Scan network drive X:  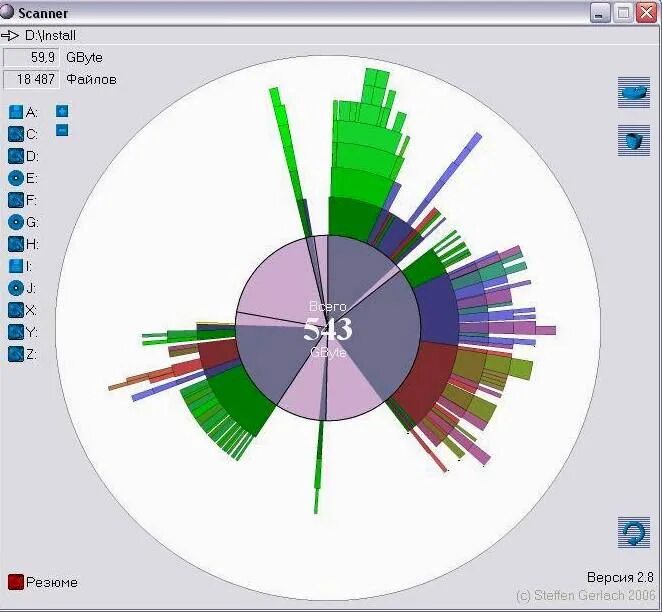point(16,310)
